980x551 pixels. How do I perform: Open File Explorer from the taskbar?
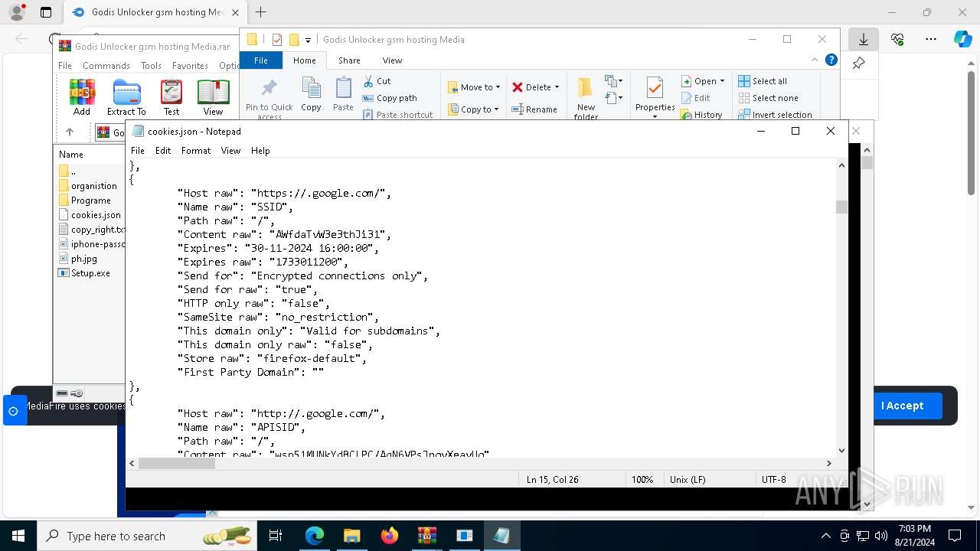point(351,536)
